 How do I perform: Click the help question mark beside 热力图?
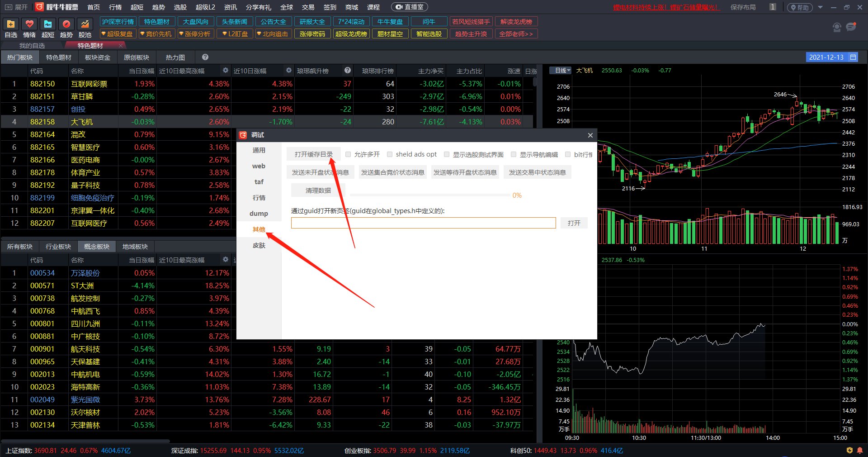(x=205, y=57)
